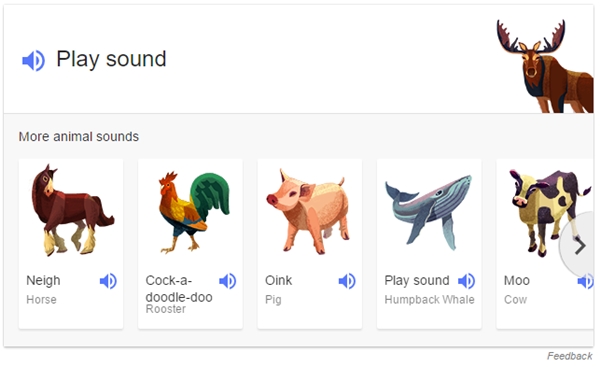
Task: Click the Horse illustration thumbnail
Action: coord(72,210)
